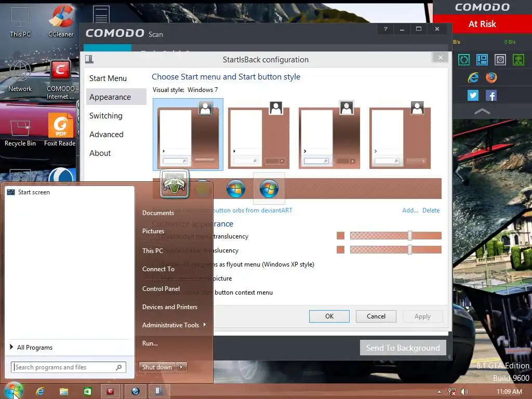The image size is (532, 399).
Task: Click Comodo Scan help question mark
Action: pos(385,29)
